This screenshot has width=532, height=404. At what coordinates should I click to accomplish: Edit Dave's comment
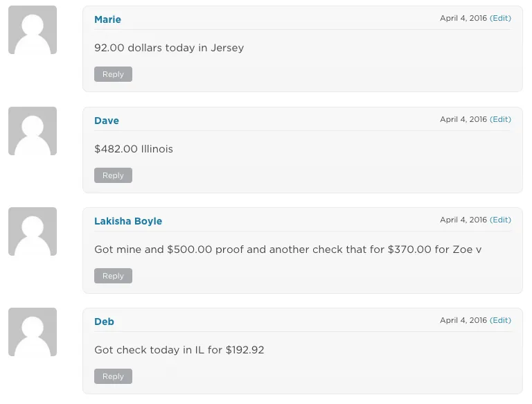[500, 119]
